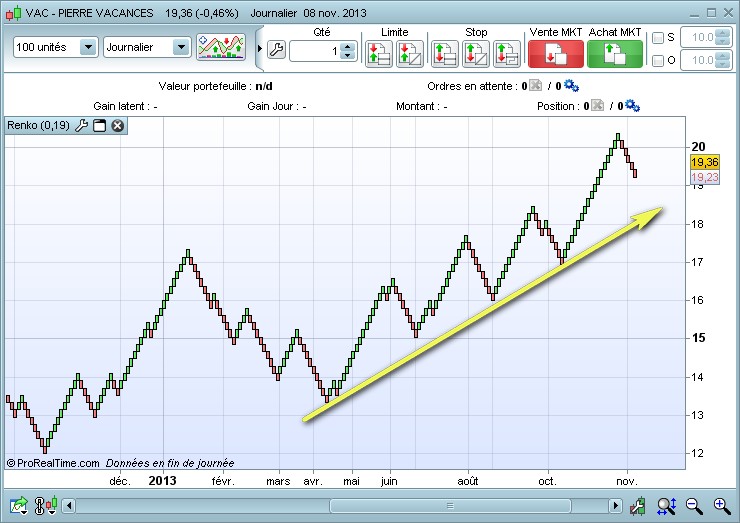
Task: Click the scrollbar right arrow
Action: coord(615,506)
